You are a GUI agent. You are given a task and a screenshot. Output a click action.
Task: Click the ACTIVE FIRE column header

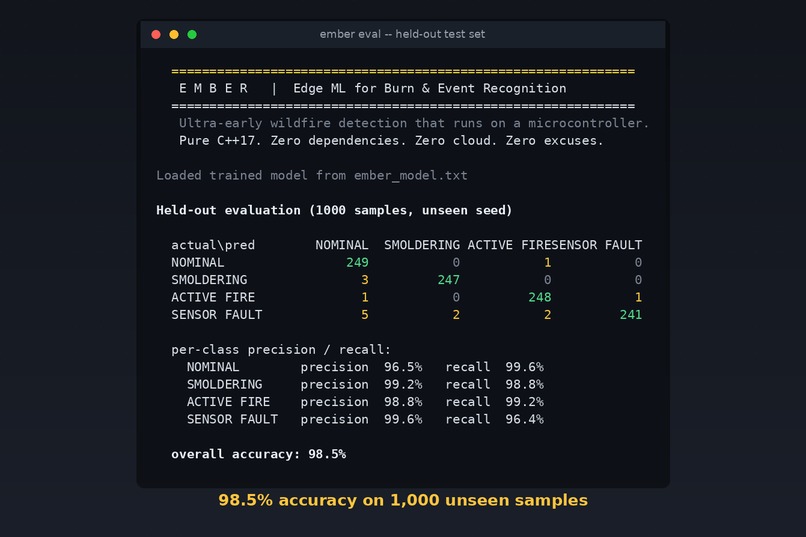pyautogui.click(x=509, y=245)
